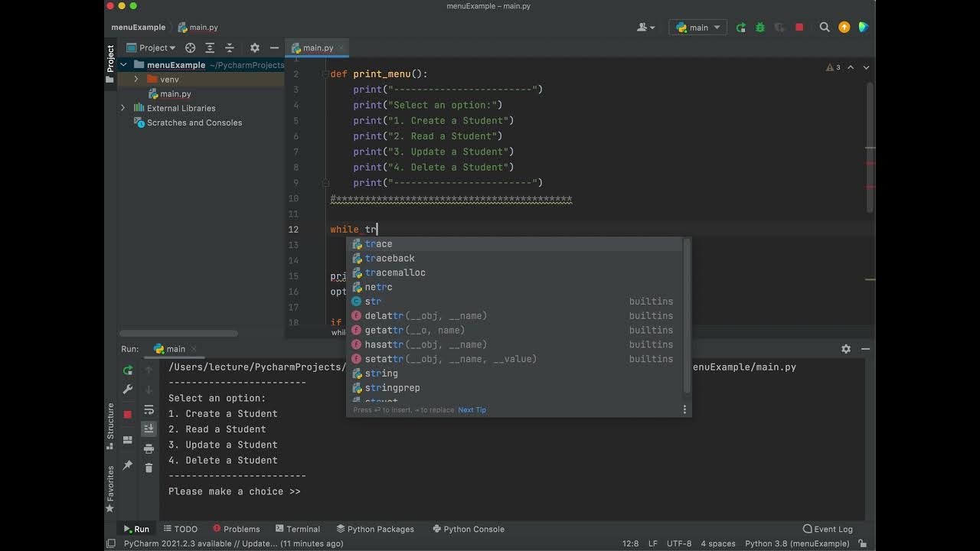This screenshot has height=551, width=980.
Task: Open Search Everywhere magnifier icon
Action: (825, 28)
